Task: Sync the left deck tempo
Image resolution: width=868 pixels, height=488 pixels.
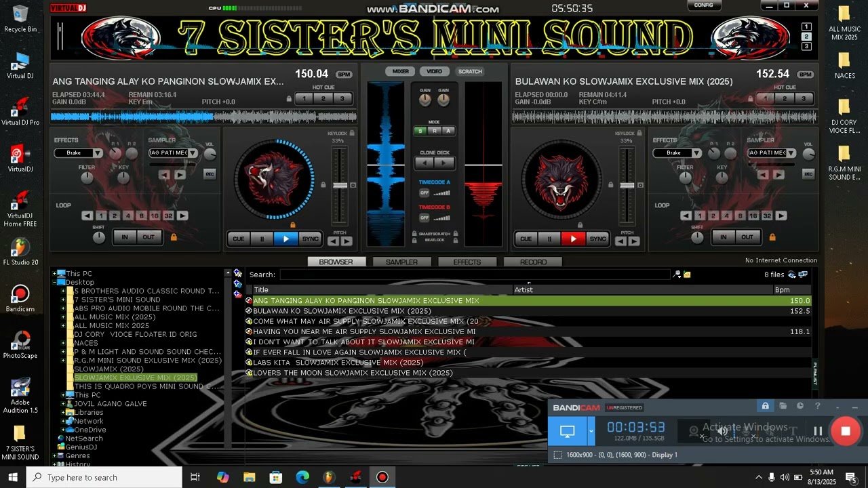Action: [310, 239]
